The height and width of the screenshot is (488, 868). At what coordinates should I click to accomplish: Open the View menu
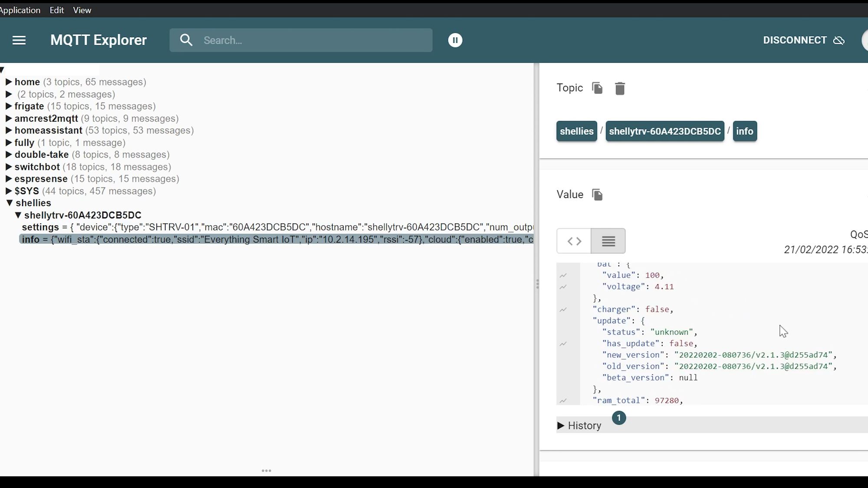tap(82, 10)
